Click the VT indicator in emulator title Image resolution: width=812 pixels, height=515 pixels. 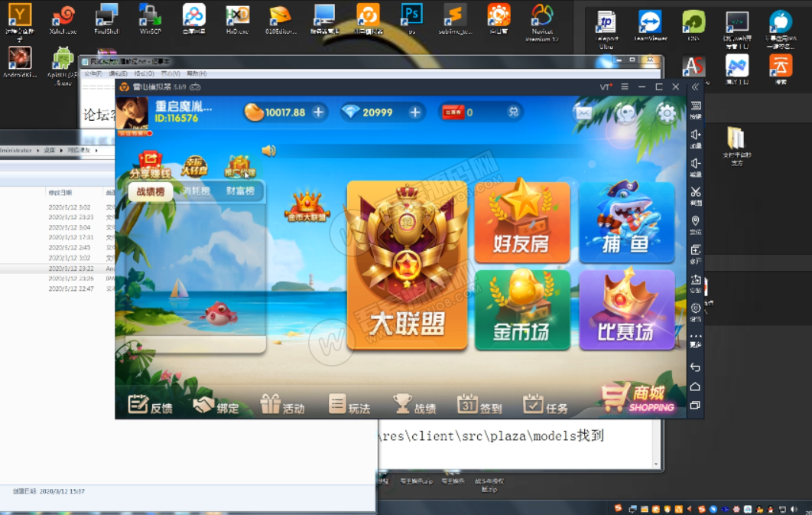point(606,86)
